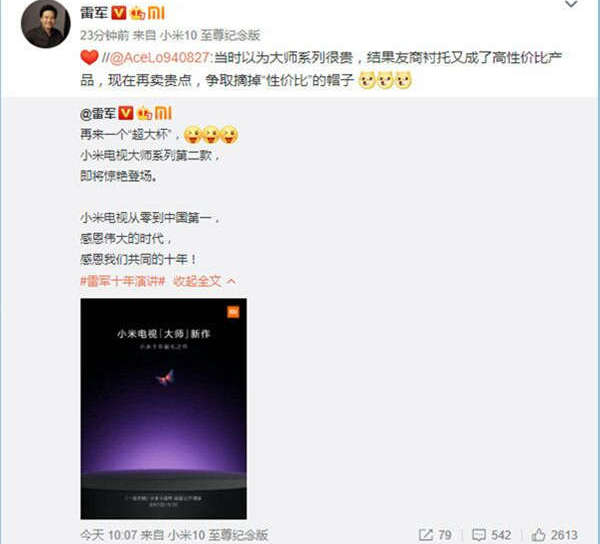Screen dimensions: 600x544
Task: Open the post options dropdown chevron
Action: pos(571,4)
